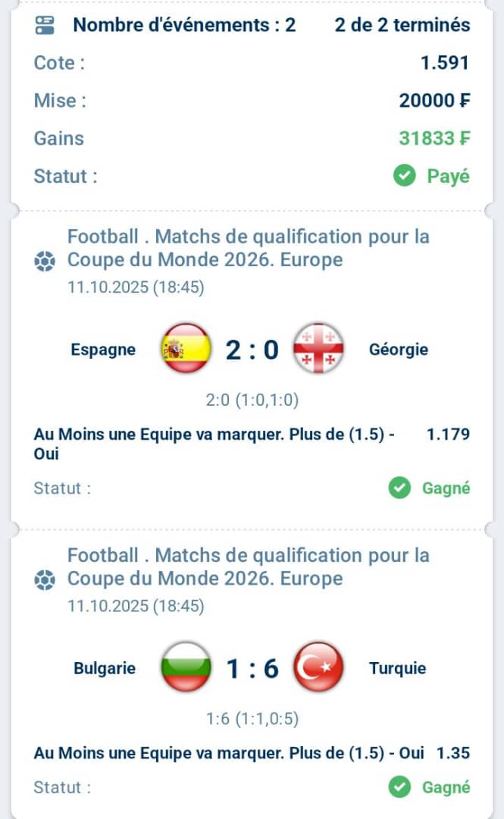This screenshot has height=819, width=504.
Task: Select the 1.179 odds value
Action: click(x=448, y=435)
